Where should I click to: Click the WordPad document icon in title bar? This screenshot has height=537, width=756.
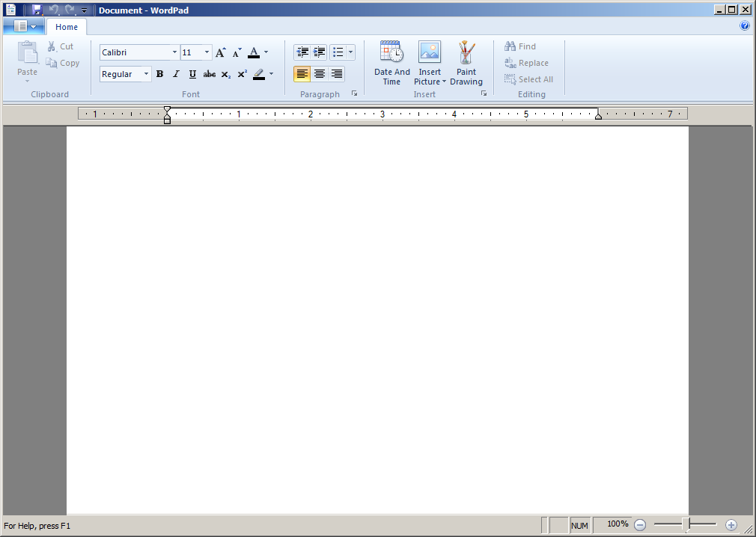(10, 10)
